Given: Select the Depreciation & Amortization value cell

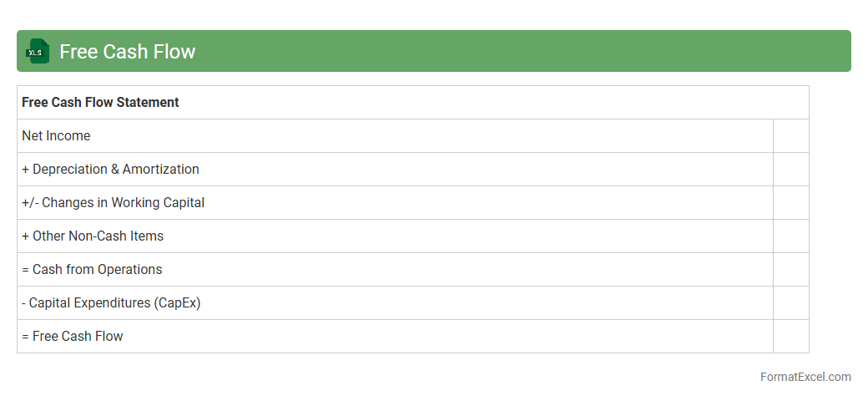Looking at the screenshot, I should point(790,169).
